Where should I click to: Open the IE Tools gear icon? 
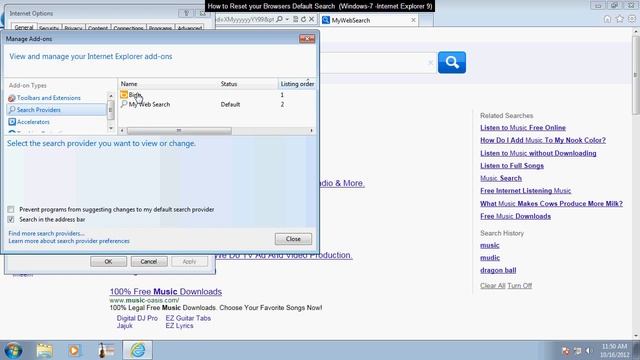pyautogui.click(x=632, y=19)
